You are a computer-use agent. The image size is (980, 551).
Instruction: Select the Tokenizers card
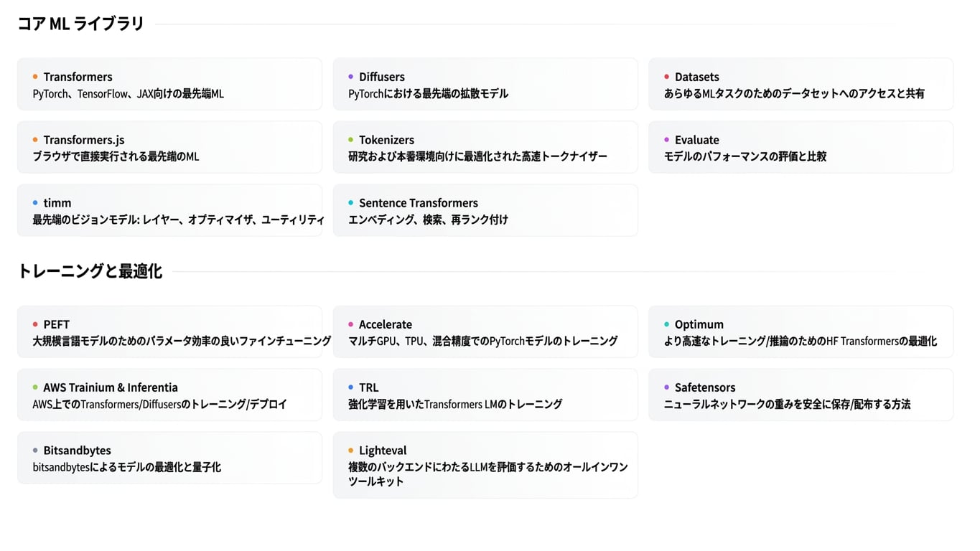pyautogui.click(x=485, y=147)
